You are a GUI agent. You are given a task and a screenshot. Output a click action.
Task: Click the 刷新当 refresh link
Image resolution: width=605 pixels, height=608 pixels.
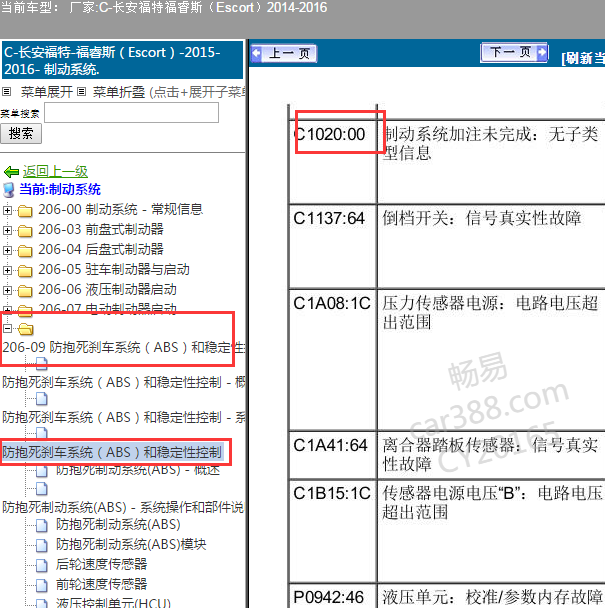tap(583, 58)
